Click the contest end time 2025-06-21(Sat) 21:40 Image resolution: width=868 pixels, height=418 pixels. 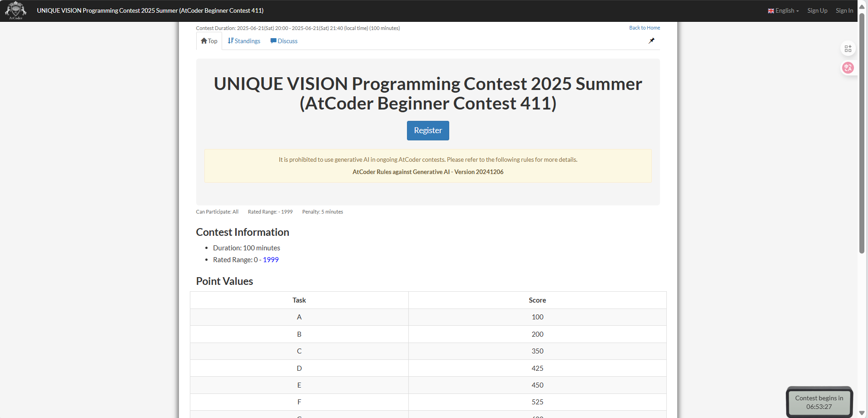coord(317,28)
